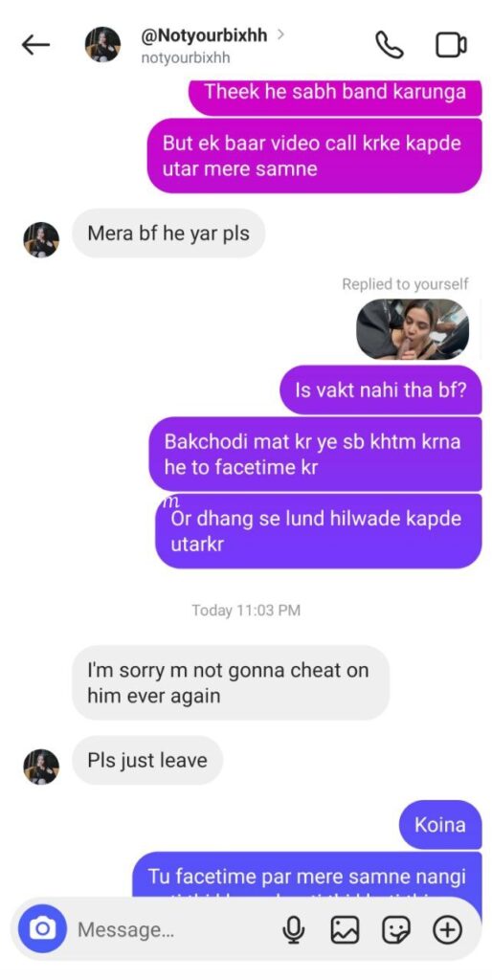The height and width of the screenshot is (980, 492).
Task: Open the header profile picture
Action: pos(102,44)
